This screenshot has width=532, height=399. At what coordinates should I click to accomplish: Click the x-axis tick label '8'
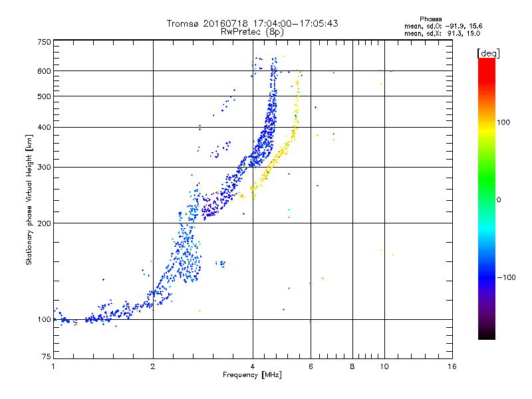coord(352,366)
